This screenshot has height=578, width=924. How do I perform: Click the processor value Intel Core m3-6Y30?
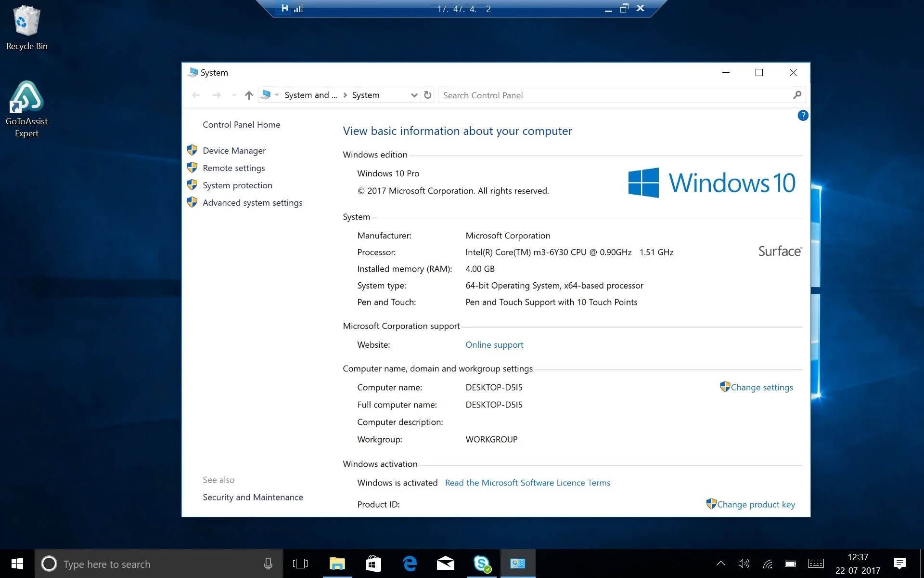569,252
